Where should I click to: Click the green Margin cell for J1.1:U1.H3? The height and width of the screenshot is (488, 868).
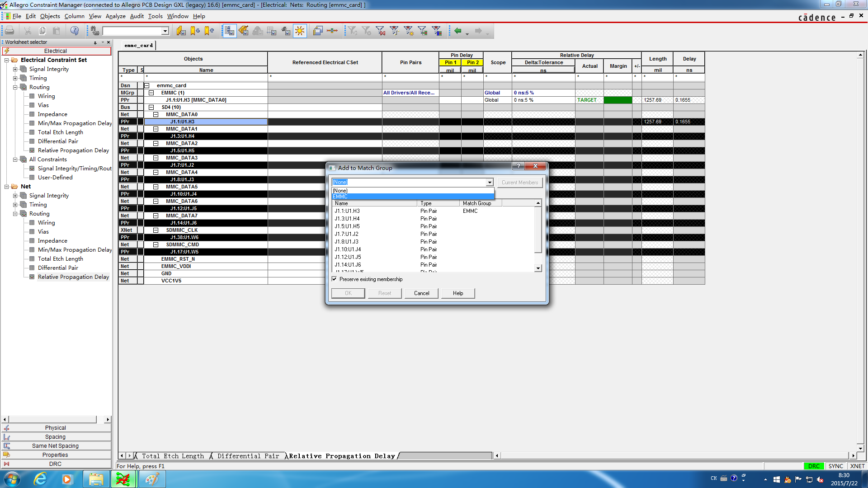pos(618,100)
